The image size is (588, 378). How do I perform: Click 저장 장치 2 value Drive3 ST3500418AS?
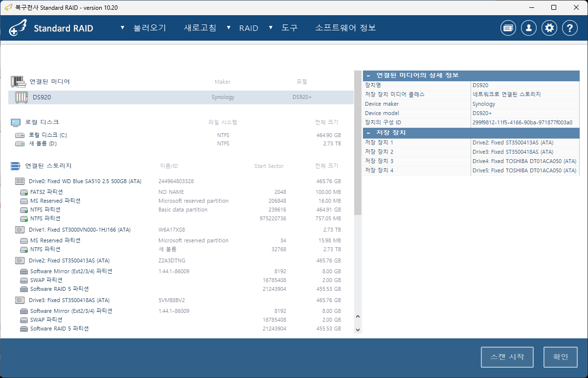[x=513, y=152]
